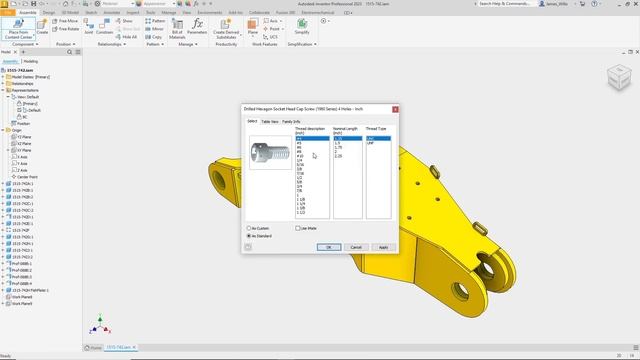Screen dimensions: 640x360
Task: Open the fx Parameters tool
Action: coord(197,27)
